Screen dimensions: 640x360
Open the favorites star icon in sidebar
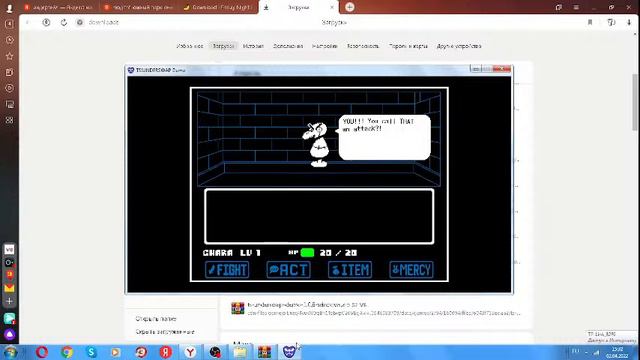(9, 56)
